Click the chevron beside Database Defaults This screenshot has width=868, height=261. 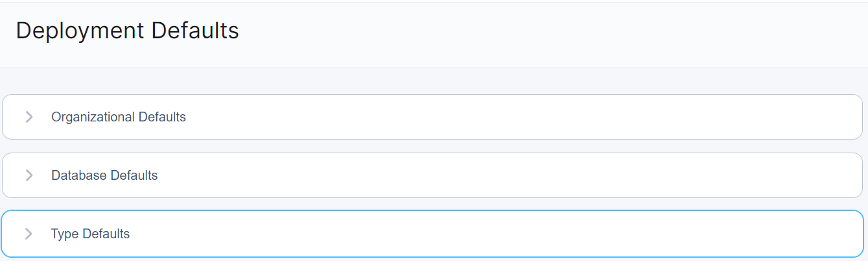click(x=29, y=175)
